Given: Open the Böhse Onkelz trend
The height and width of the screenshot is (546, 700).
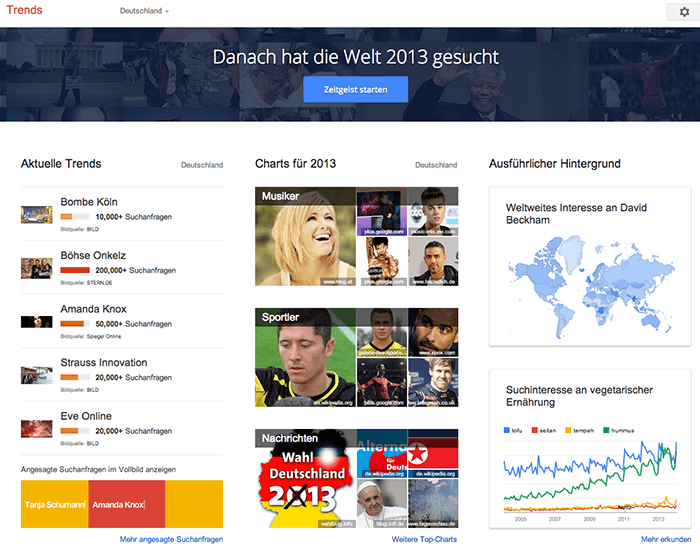Looking at the screenshot, I should 93,255.
